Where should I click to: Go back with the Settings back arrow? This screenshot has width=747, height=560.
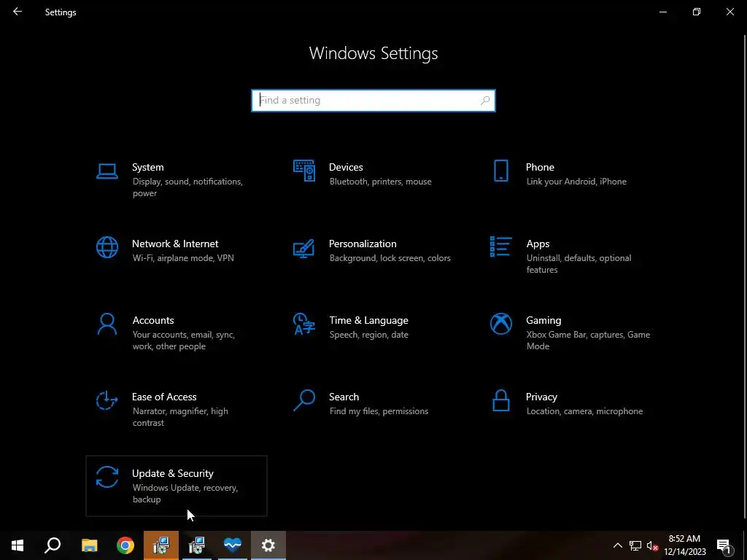click(x=18, y=12)
